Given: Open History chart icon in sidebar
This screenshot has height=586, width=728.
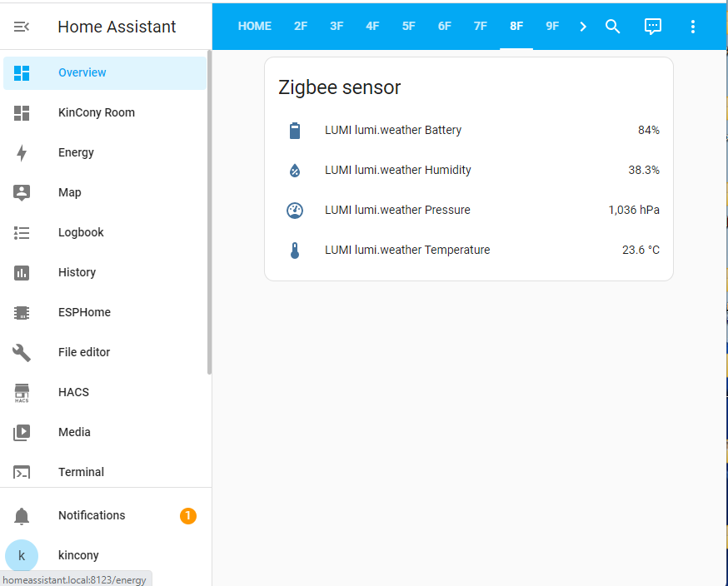Looking at the screenshot, I should [x=22, y=272].
